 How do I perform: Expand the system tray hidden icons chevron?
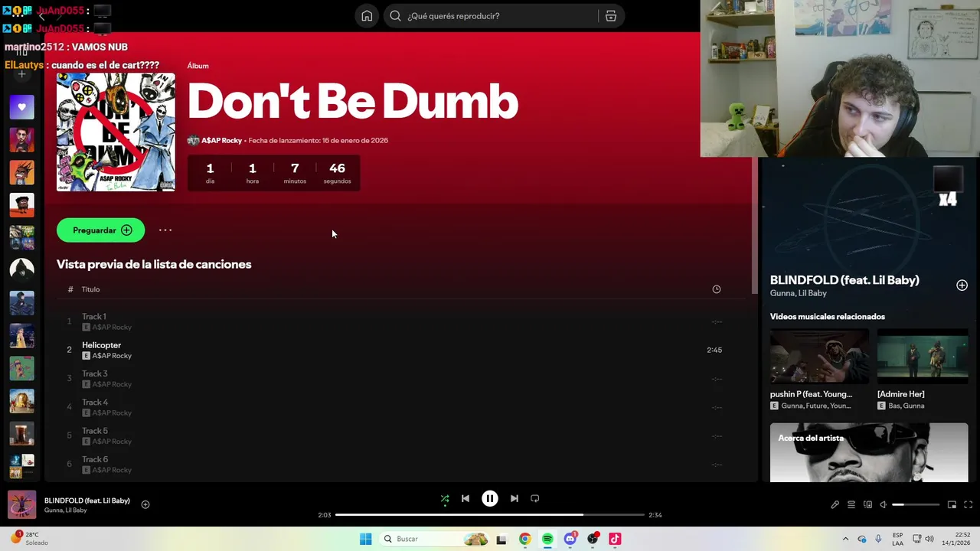pyautogui.click(x=845, y=539)
